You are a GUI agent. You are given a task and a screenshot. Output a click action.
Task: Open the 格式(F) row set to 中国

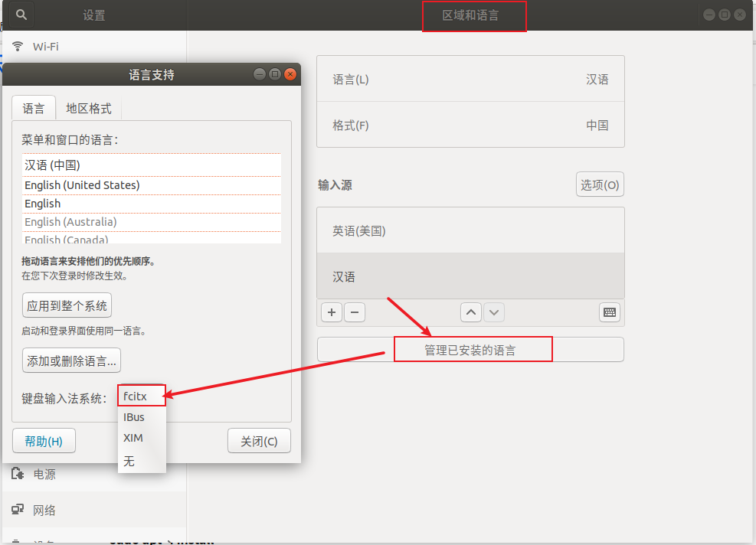(470, 125)
